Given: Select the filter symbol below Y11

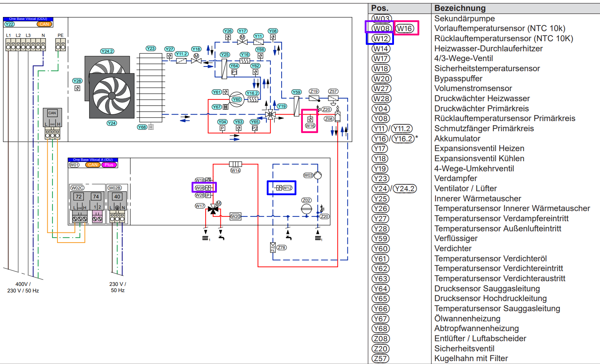Looking at the screenshot, I should tap(258, 42).
